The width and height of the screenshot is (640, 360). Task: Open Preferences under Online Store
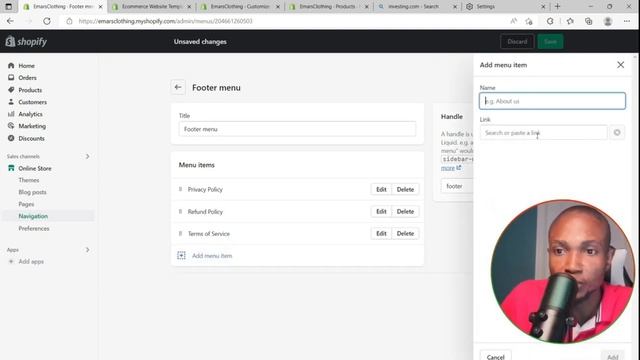tap(34, 228)
